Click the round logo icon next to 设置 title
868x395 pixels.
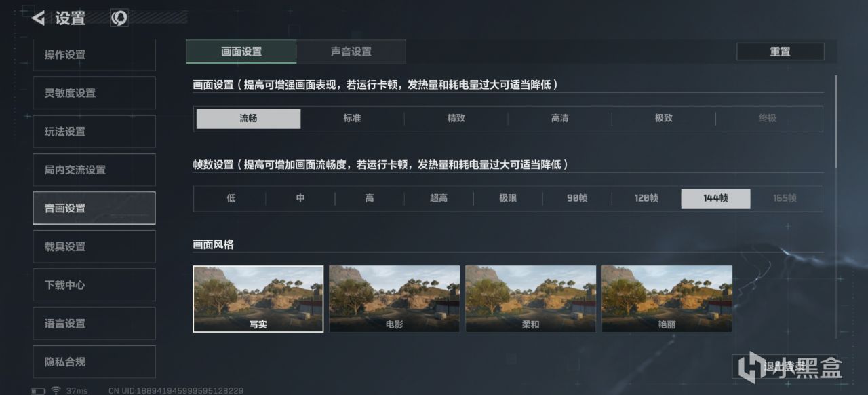119,18
